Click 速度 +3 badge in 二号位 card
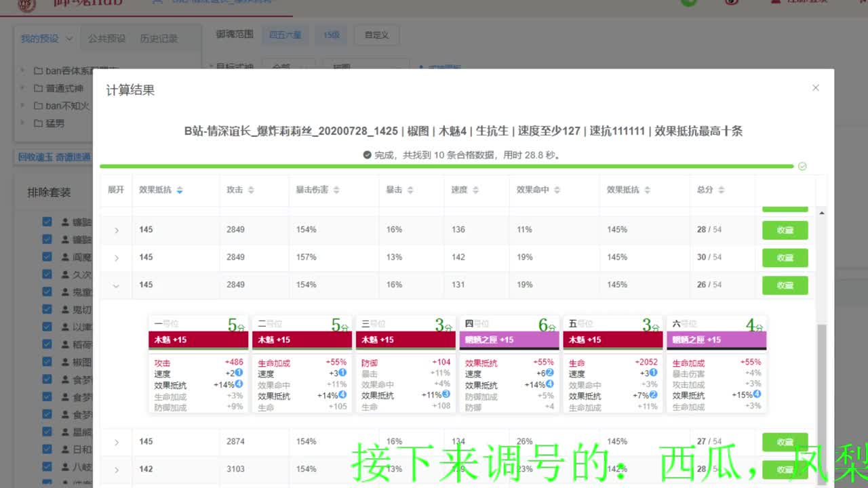 click(x=342, y=373)
